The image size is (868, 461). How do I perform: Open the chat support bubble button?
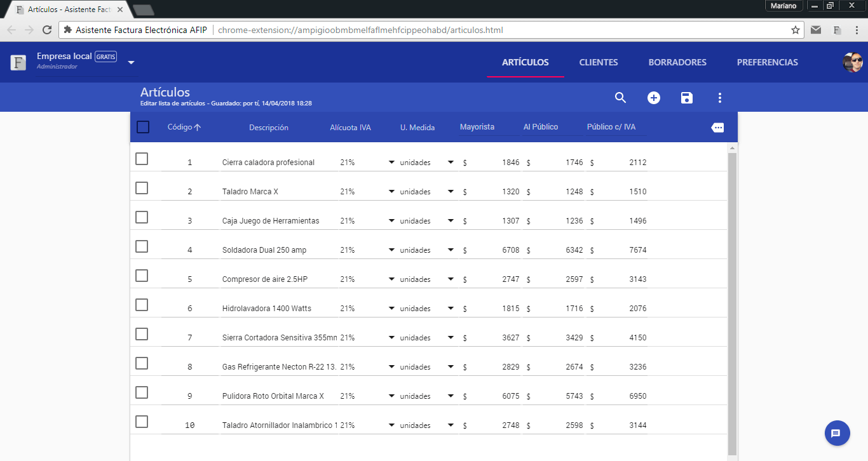[837, 433]
